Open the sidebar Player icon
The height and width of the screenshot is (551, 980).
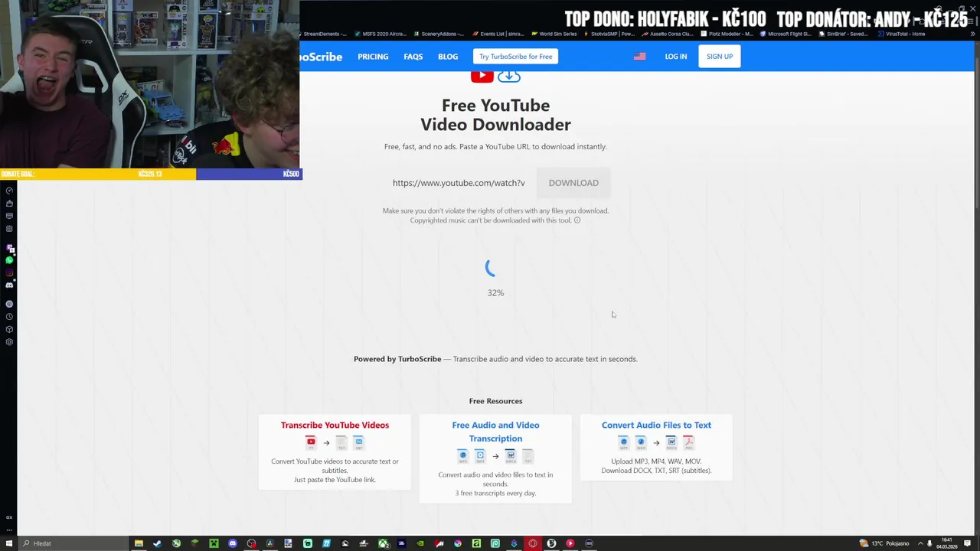click(9, 304)
